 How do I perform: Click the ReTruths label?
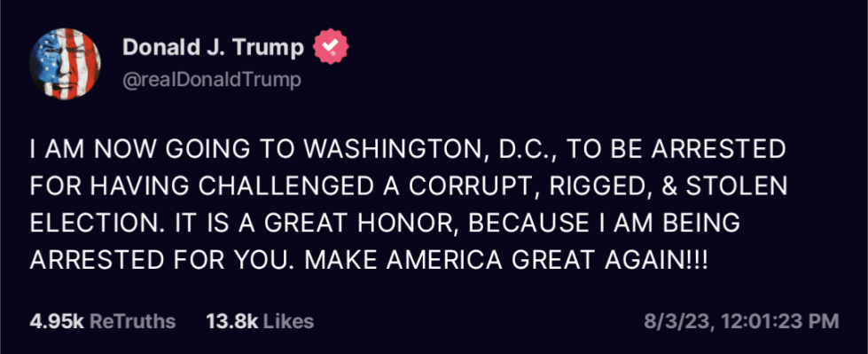tap(132, 321)
